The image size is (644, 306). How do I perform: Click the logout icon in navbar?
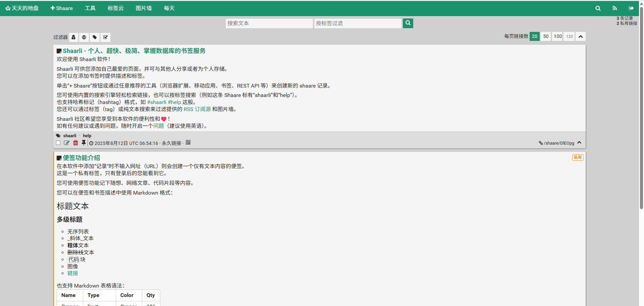point(631,8)
